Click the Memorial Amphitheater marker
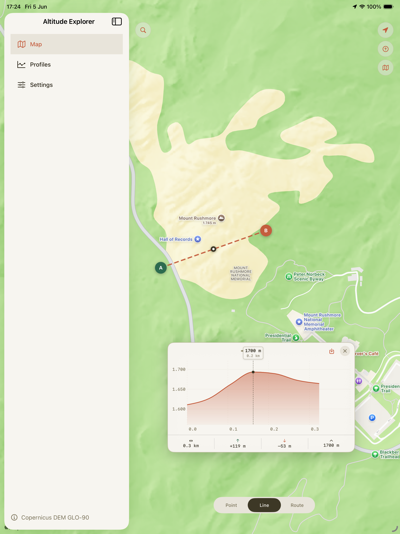The image size is (400, 534). tap(299, 322)
